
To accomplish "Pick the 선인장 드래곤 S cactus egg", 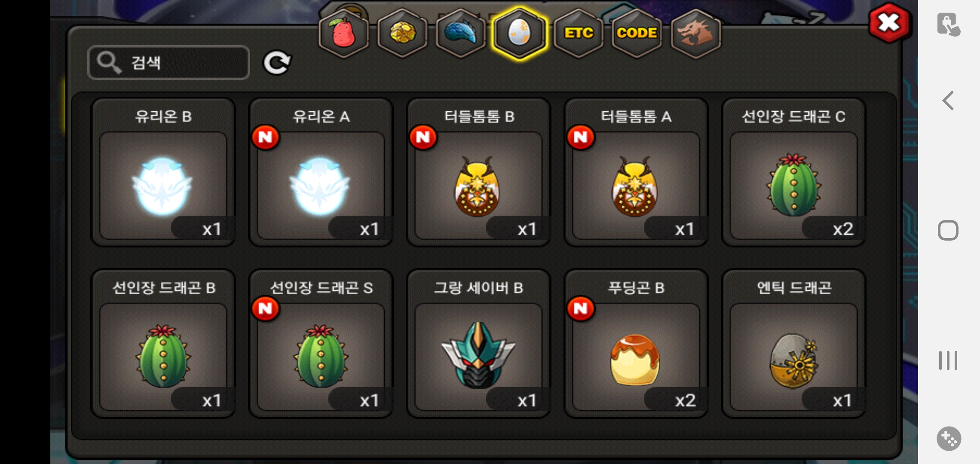I will pyautogui.click(x=321, y=344).
